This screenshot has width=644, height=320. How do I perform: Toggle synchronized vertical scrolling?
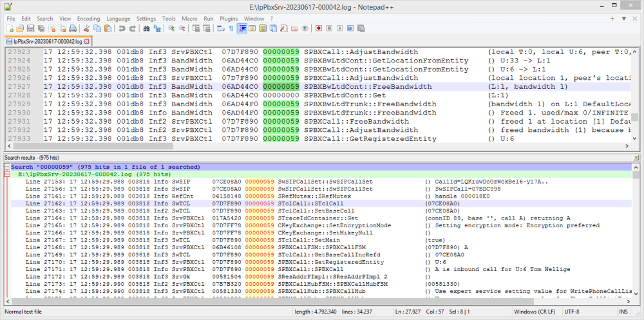click(196, 28)
